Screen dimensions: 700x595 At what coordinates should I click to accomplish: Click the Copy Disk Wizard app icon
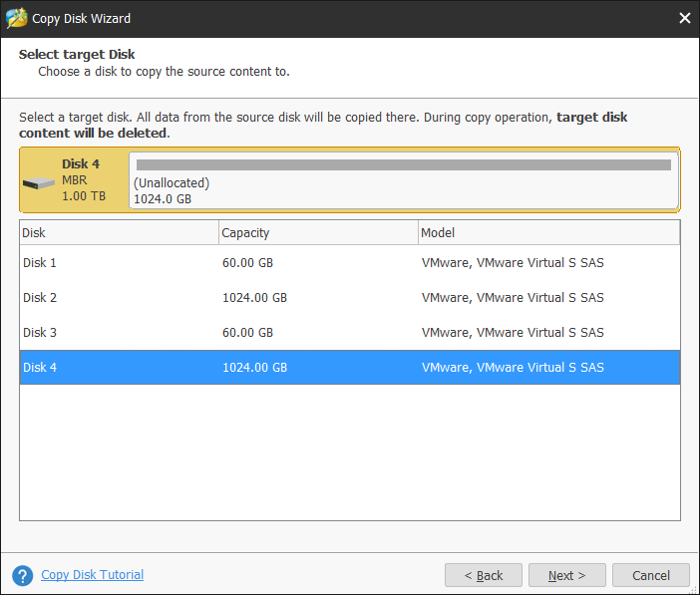point(17,18)
